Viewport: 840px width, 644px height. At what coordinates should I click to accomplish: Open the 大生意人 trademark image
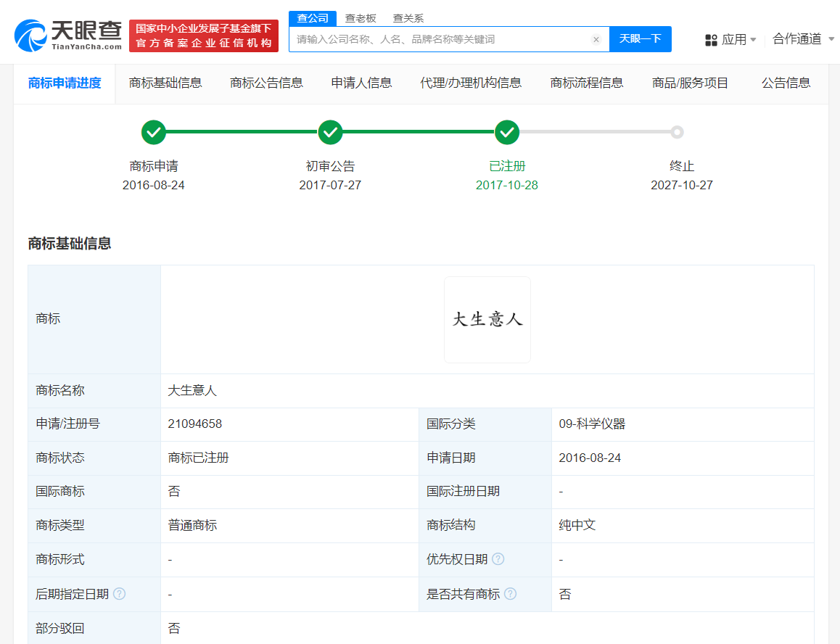tap(487, 320)
